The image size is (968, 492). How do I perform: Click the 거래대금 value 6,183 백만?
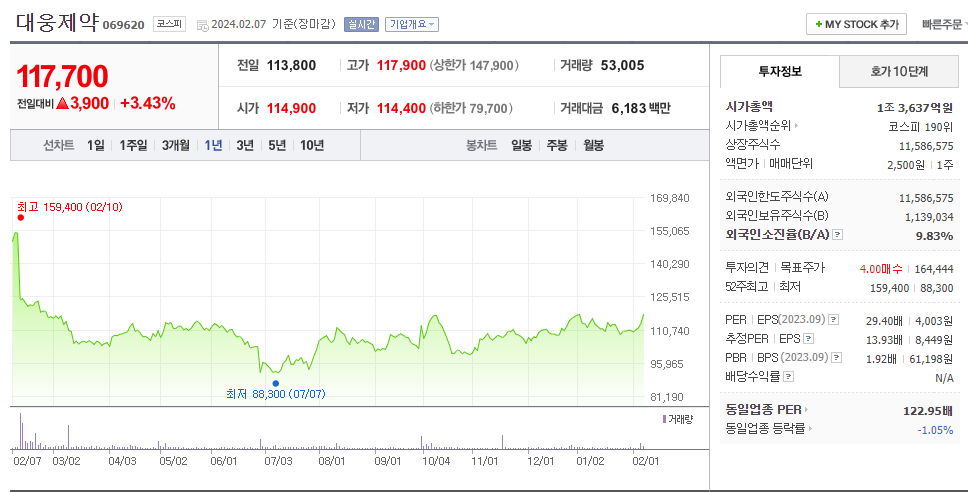point(641,109)
